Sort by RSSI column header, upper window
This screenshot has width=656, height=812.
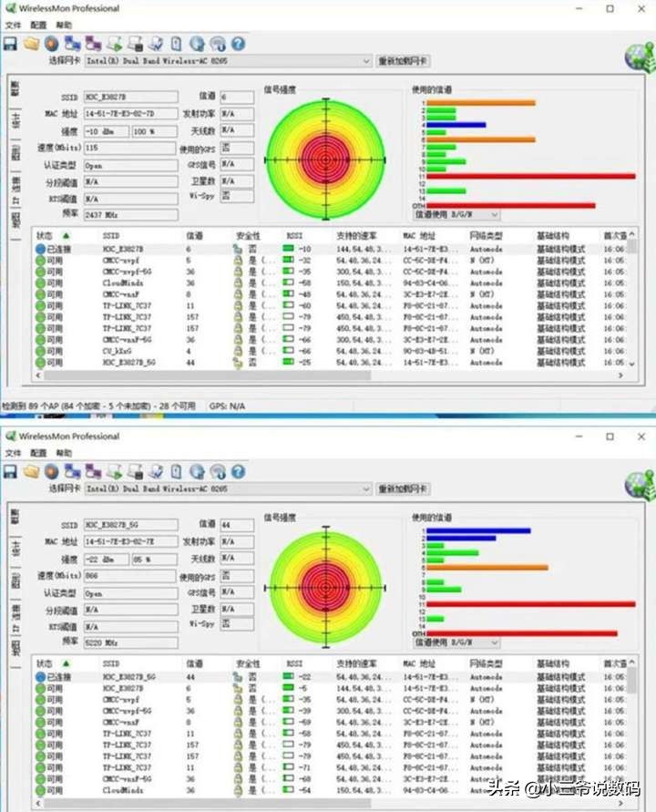point(294,236)
